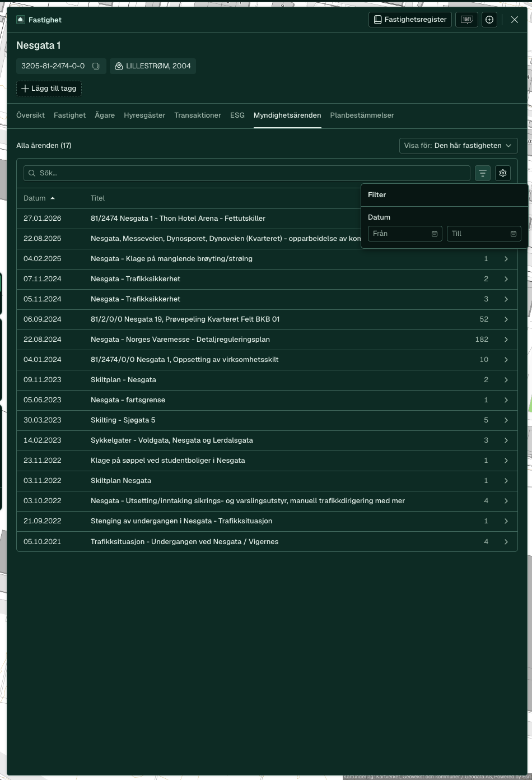Screen dimensions: 532x780
Task: Click the Titel column header
Action: coord(98,198)
